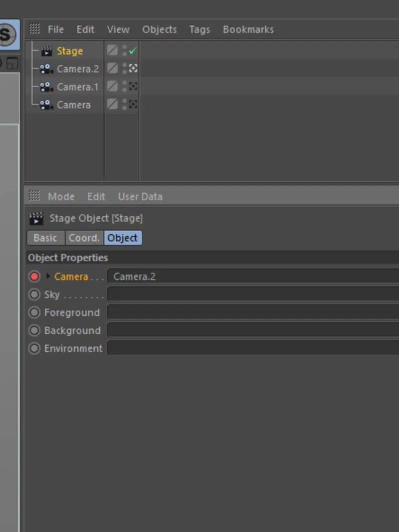Enable the Sky animation keyframe circle
The width and height of the screenshot is (399, 532).
click(34, 294)
